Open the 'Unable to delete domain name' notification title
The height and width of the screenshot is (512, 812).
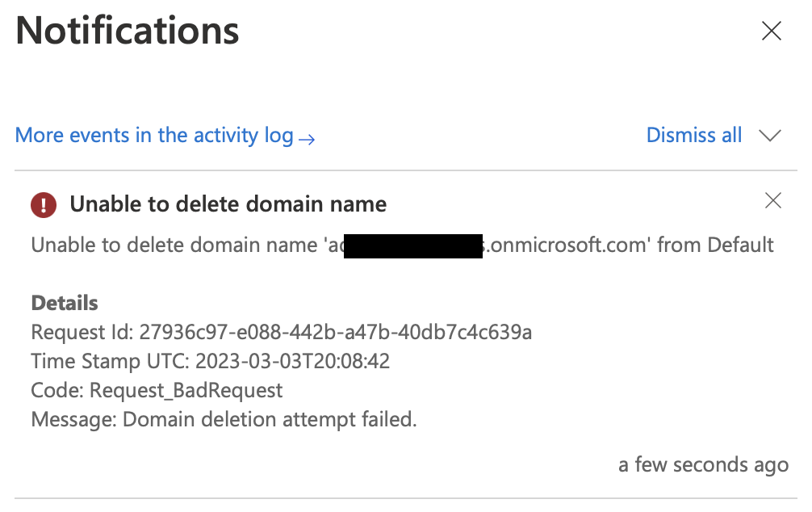228,204
